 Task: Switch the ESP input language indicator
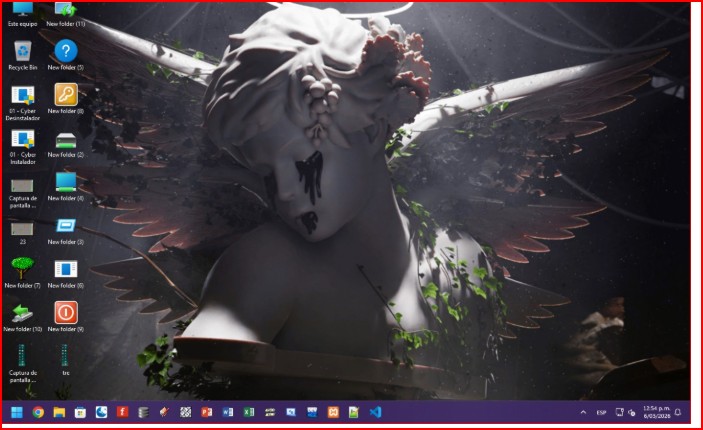tap(601, 412)
